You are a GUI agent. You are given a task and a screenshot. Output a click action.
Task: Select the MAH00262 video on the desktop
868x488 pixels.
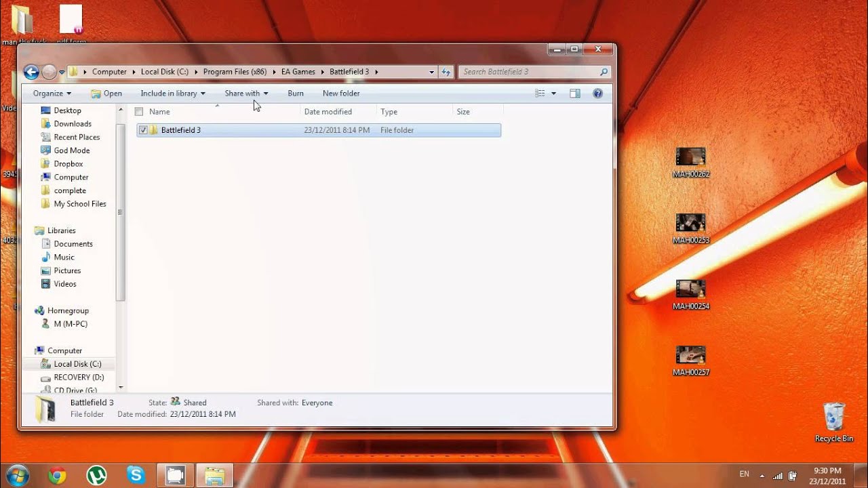(x=691, y=163)
